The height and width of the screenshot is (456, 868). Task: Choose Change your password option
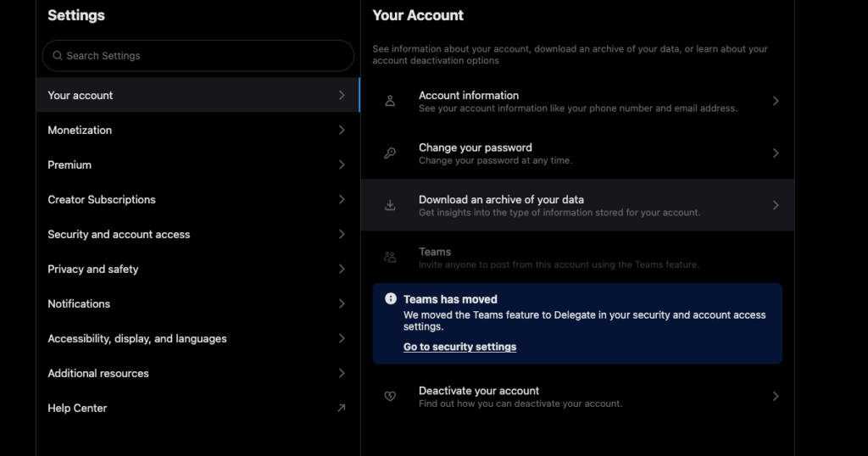click(x=577, y=153)
